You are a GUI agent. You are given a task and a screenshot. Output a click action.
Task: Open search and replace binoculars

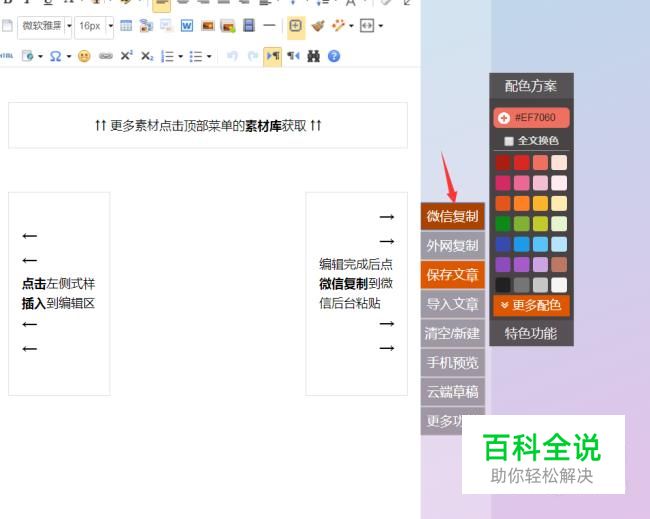coord(313,56)
